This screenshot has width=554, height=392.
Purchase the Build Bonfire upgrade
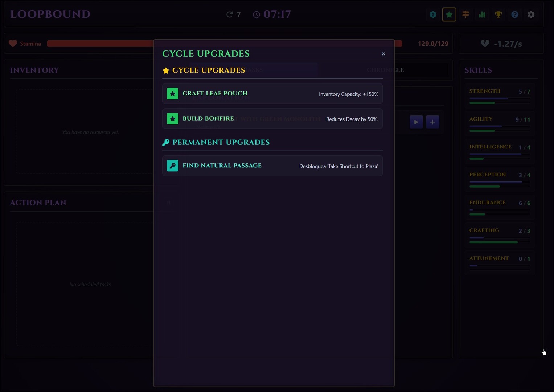pos(272,118)
